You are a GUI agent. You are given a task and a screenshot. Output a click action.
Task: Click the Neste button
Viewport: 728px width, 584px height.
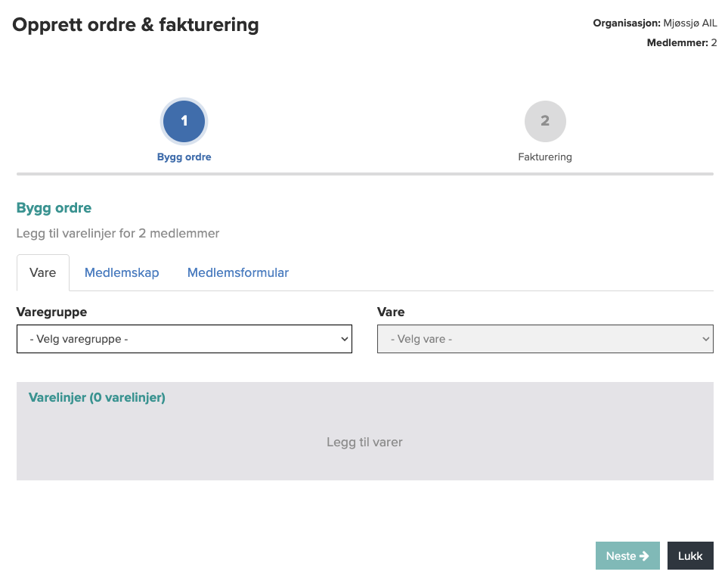coord(627,556)
